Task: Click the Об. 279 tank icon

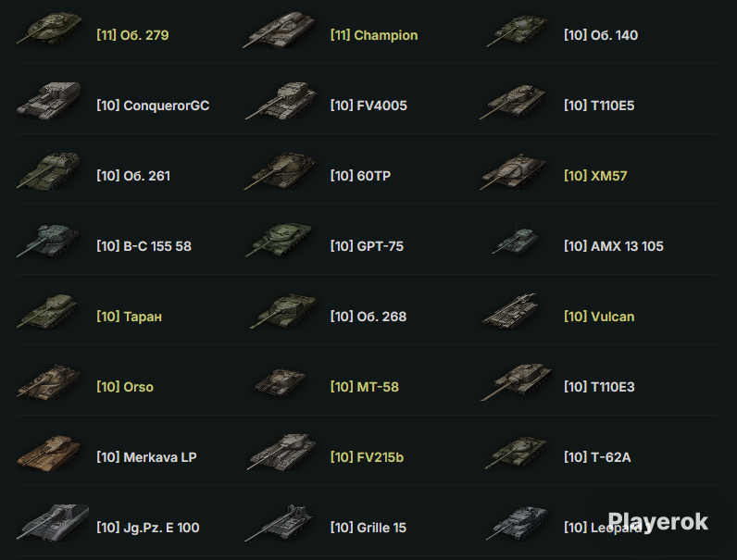Action: pos(49,30)
